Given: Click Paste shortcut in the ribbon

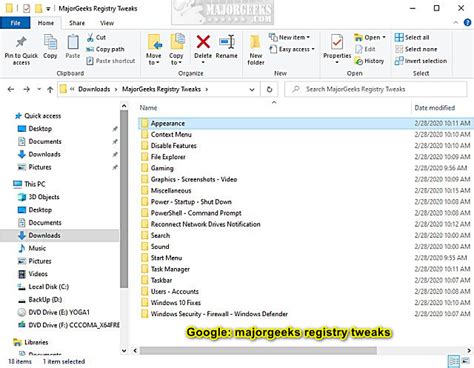Looking at the screenshot, I should (111, 61).
